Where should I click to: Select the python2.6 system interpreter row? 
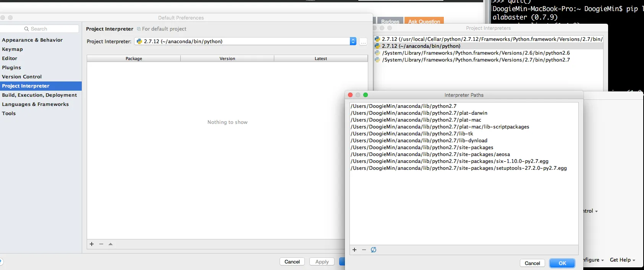pyautogui.click(x=489, y=53)
